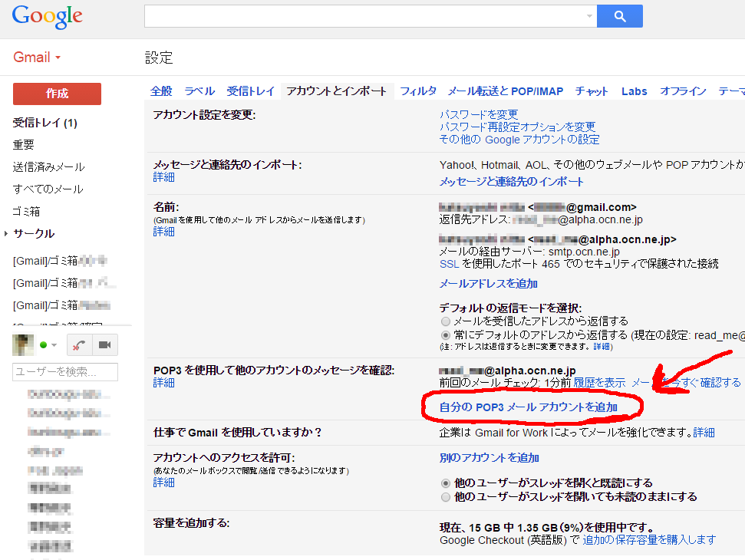The width and height of the screenshot is (745, 560).
Task: Open すべてのメール folder
Action: pyautogui.click(x=48, y=189)
